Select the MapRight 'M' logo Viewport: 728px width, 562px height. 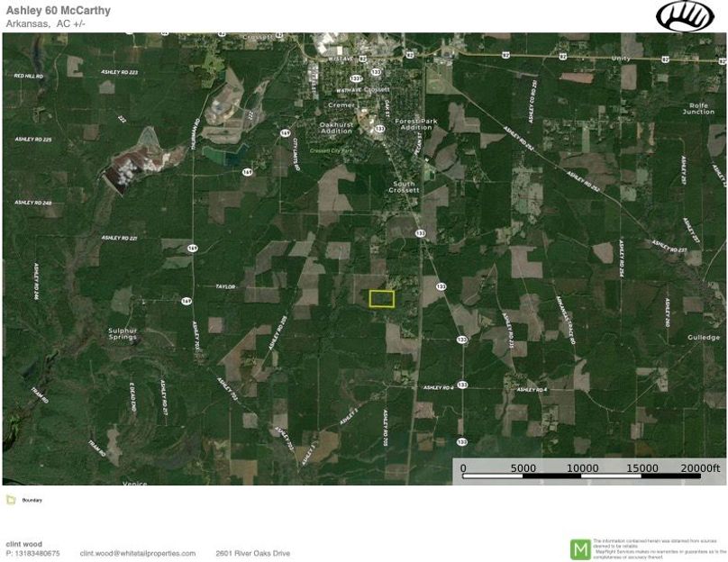[580, 548]
